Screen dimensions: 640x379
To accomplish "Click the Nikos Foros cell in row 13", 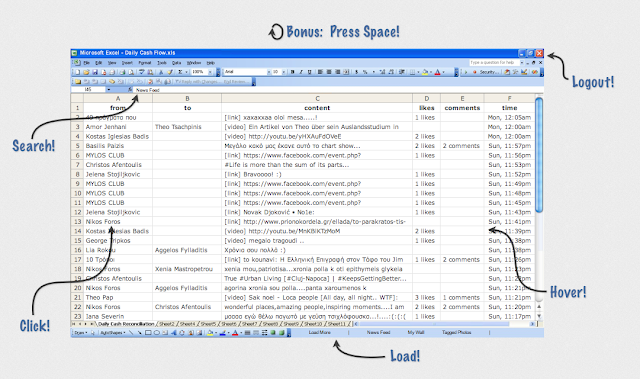I will (118, 222).
